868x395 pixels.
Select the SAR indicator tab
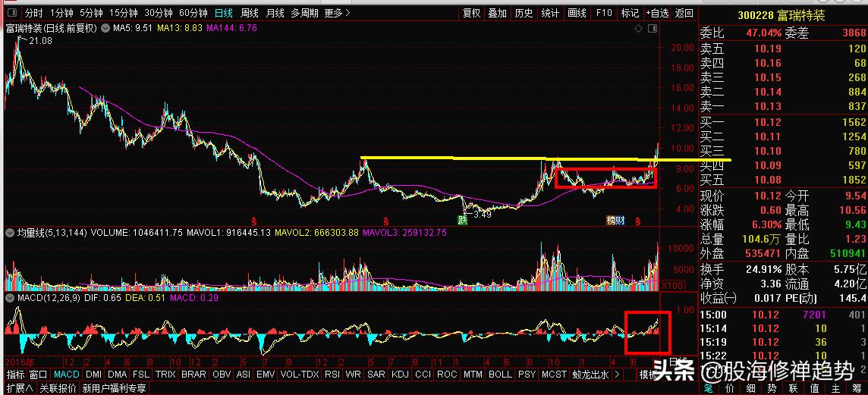376,375
